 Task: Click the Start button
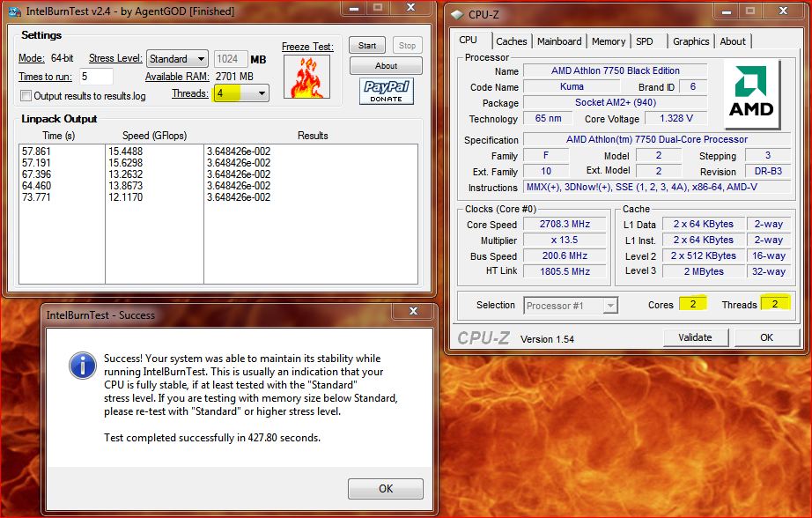pos(367,46)
